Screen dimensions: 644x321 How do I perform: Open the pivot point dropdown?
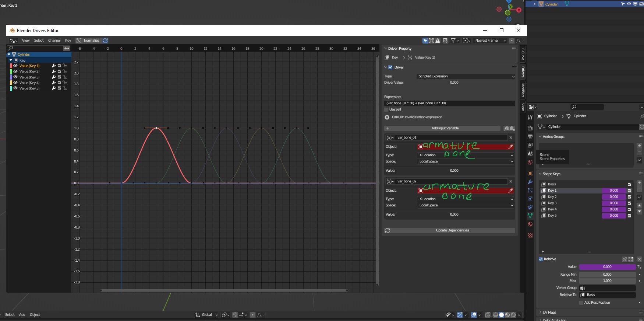pos(467,41)
